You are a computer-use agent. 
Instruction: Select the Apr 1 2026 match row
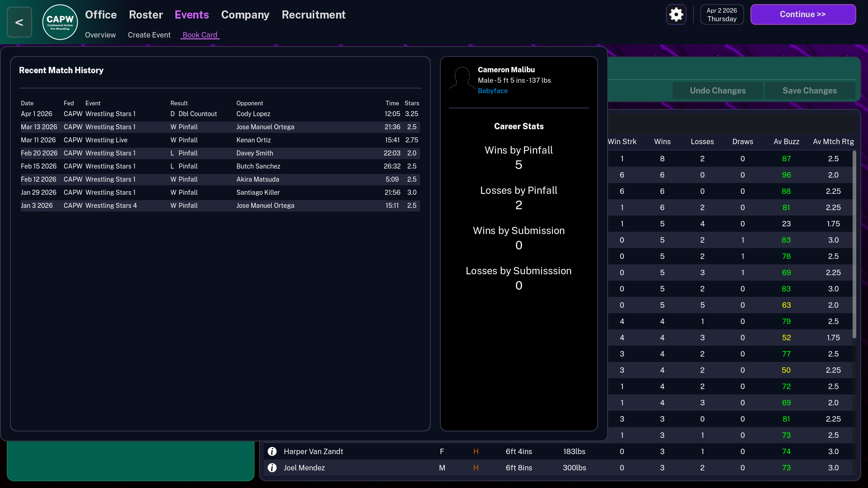[x=220, y=114]
